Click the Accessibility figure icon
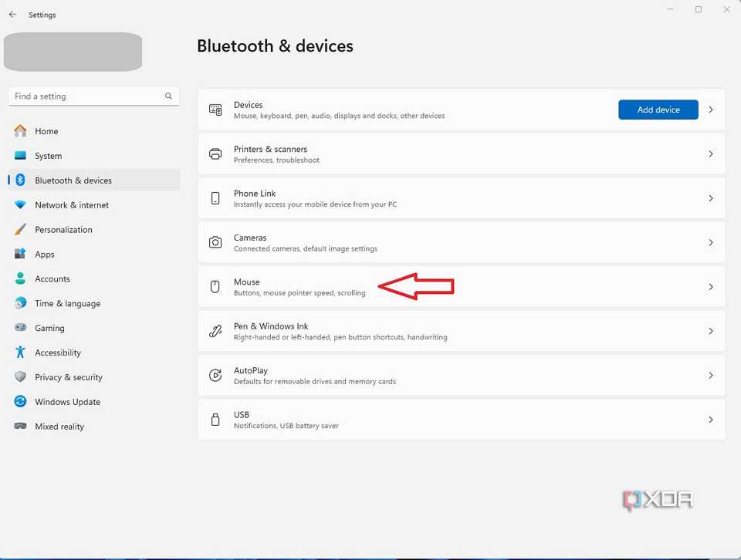The height and width of the screenshot is (560, 741). click(20, 353)
